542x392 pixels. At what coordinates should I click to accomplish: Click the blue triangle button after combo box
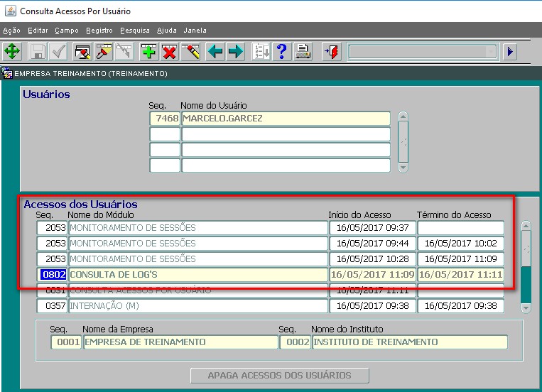[510, 52]
